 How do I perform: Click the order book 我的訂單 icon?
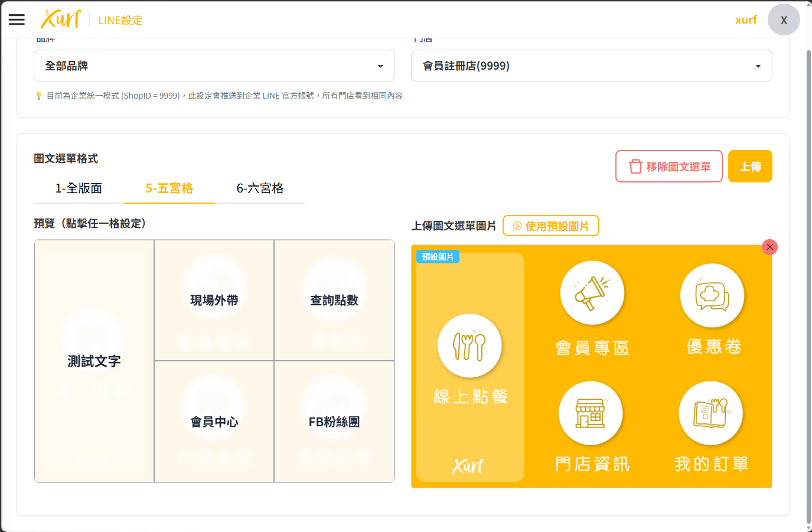tap(710, 413)
